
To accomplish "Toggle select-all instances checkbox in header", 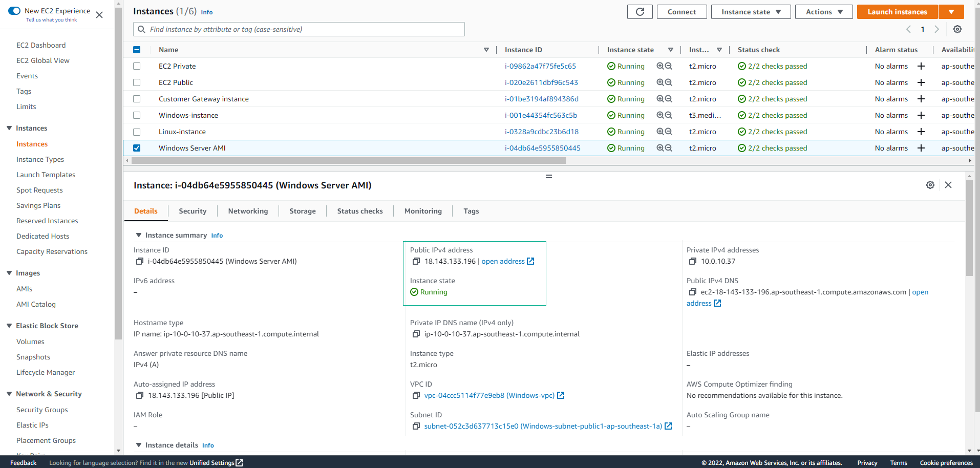I will (137, 50).
